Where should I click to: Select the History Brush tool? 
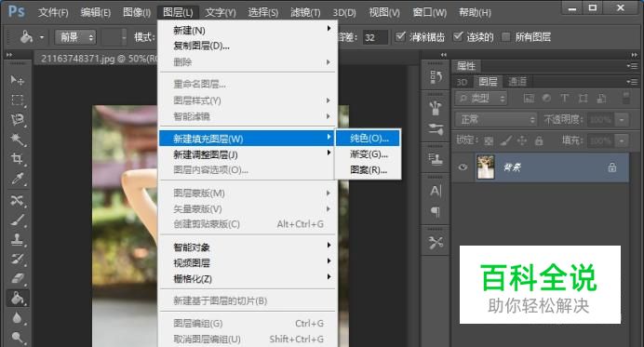pos(18,260)
